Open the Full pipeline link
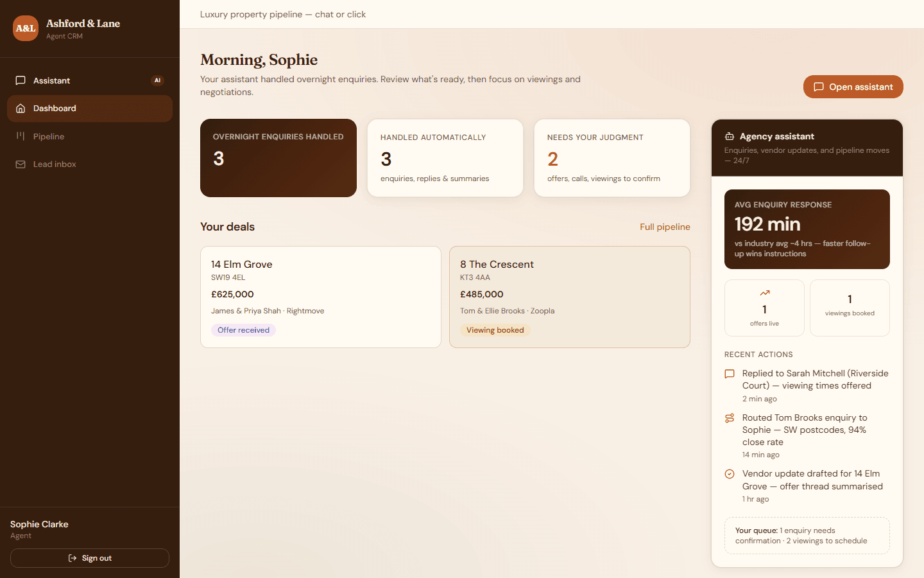Image resolution: width=924 pixels, height=578 pixels. point(665,227)
